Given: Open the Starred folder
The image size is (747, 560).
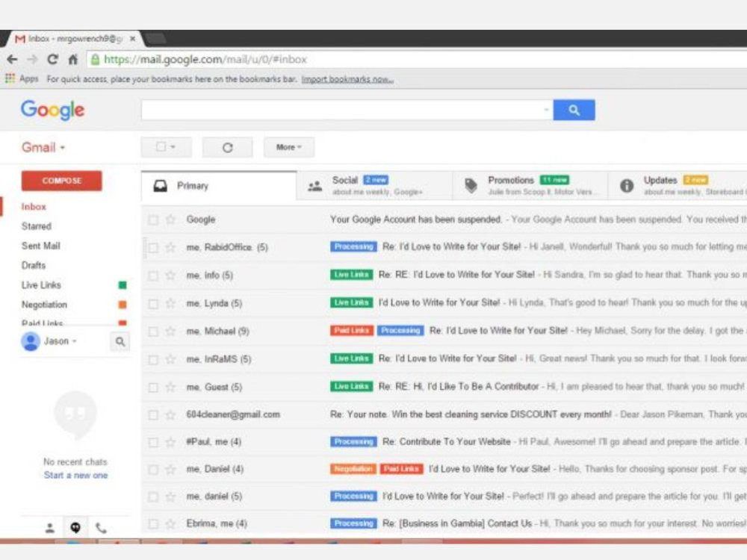Looking at the screenshot, I should pos(36,226).
